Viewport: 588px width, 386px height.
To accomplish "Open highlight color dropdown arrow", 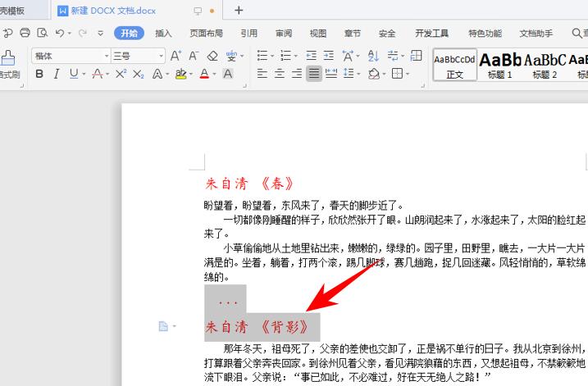I will (191, 75).
